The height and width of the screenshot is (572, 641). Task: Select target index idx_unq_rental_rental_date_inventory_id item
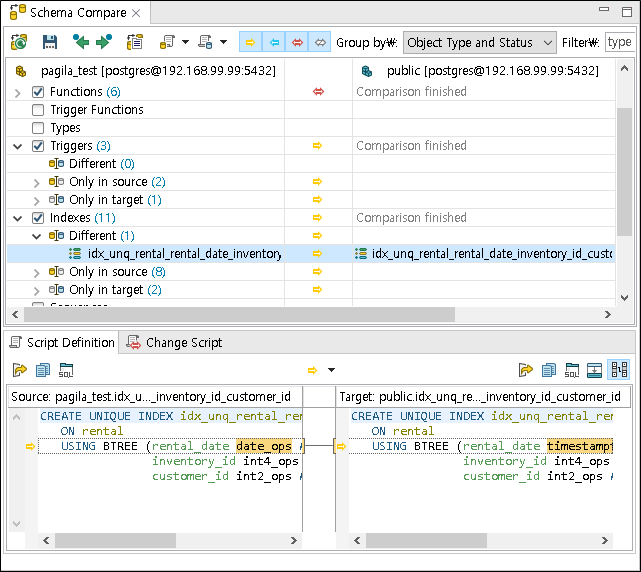coord(484,254)
